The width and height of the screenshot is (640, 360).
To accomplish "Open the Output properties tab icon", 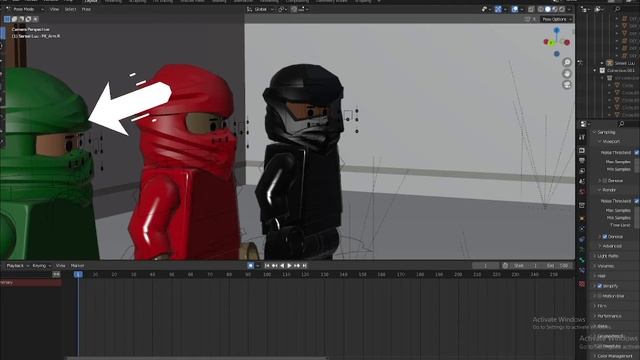I will [x=582, y=160].
